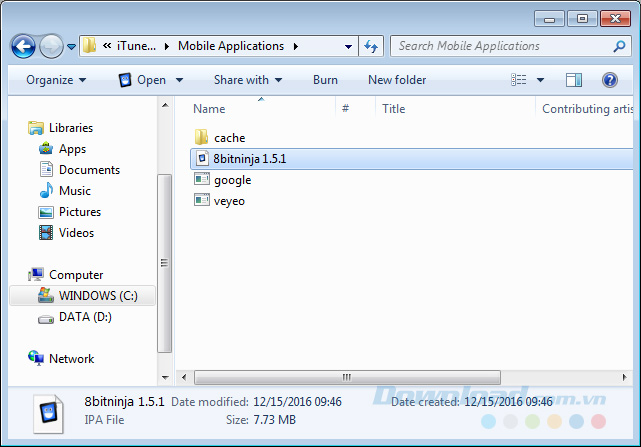The width and height of the screenshot is (641, 447).
Task: Open the Pictures library
Action: 80,212
